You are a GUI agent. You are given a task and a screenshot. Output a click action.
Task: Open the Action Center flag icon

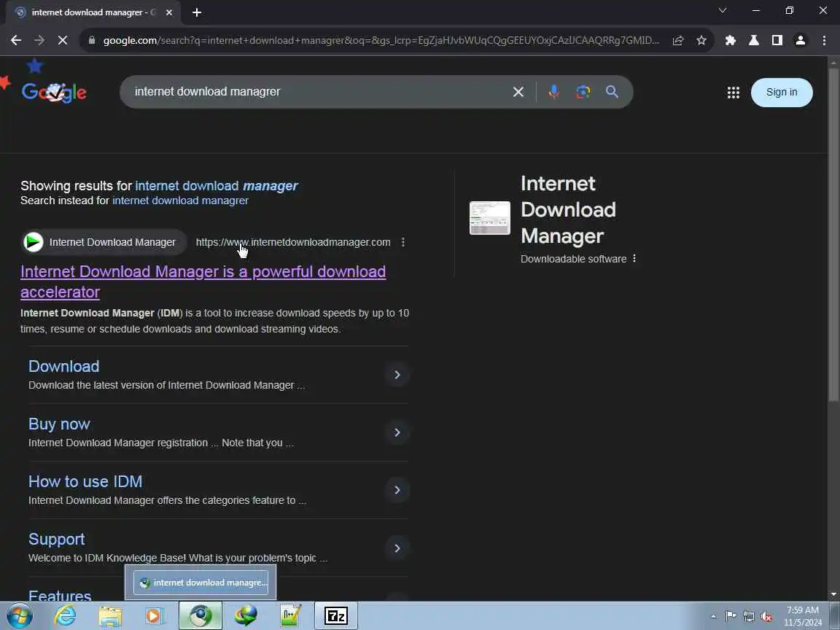pyautogui.click(x=731, y=617)
